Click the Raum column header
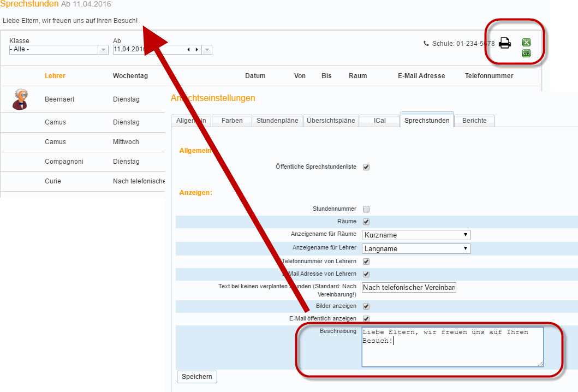 point(358,75)
